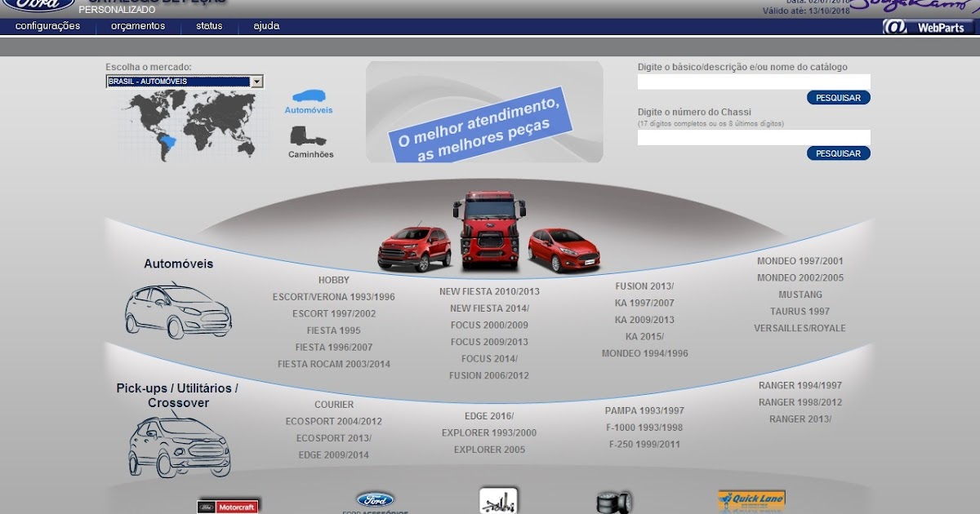980x514 pixels.
Task: Expand the BRASIL - AUTOMÓVEIS market list
Action: tap(258, 81)
